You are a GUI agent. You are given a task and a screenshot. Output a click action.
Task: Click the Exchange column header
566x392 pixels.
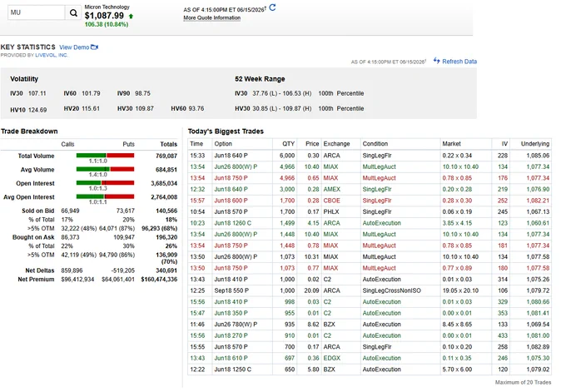[x=336, y=144]
